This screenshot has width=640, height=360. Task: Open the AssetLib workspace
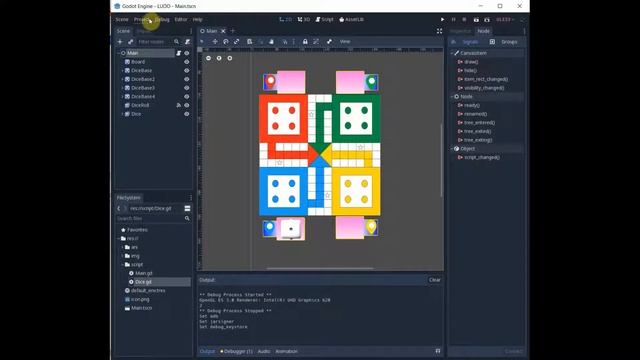coord(351,20)
